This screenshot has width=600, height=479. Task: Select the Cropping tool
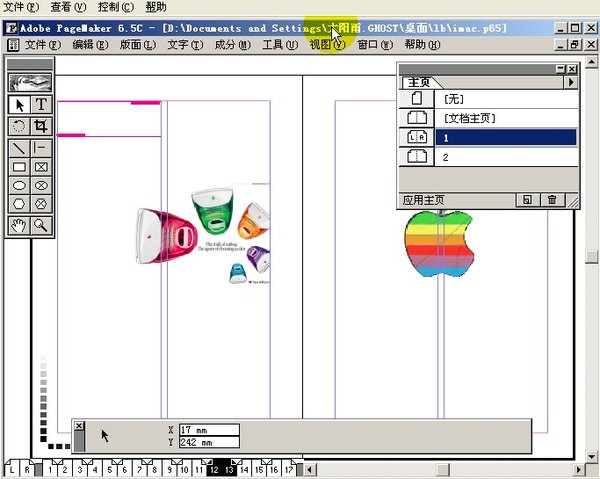click(x=41, y=126)
